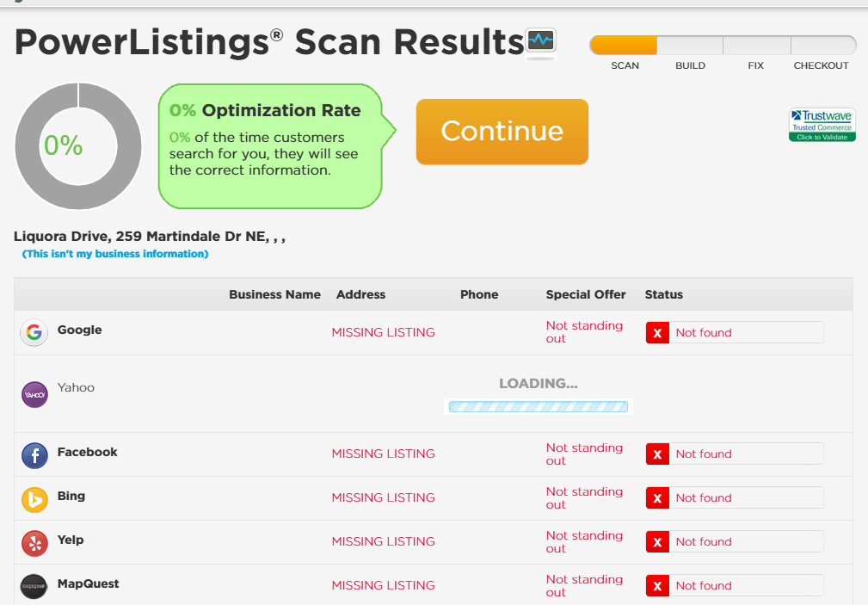Image resolution: width=868 pixels, height=605 pixels.
Task: Click the Yahoo loading progress bar
Action: click(x=538, y=407)
